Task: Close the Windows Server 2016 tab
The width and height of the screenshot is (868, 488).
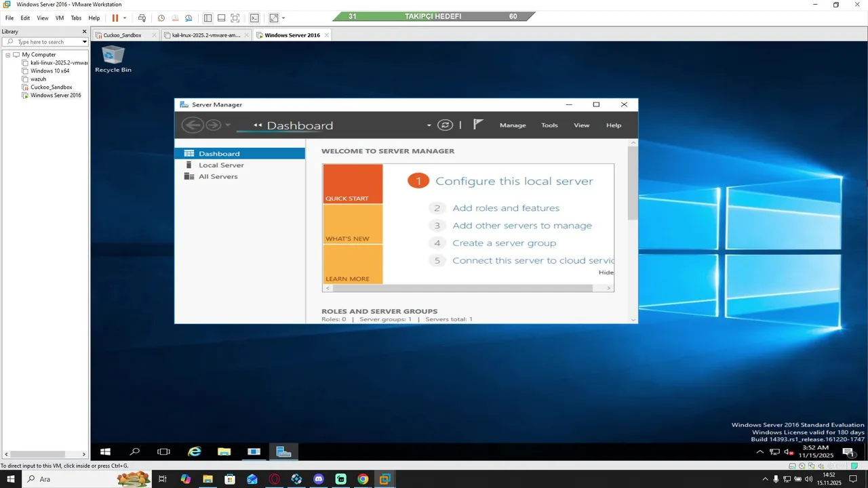Action: pos(327,35)
